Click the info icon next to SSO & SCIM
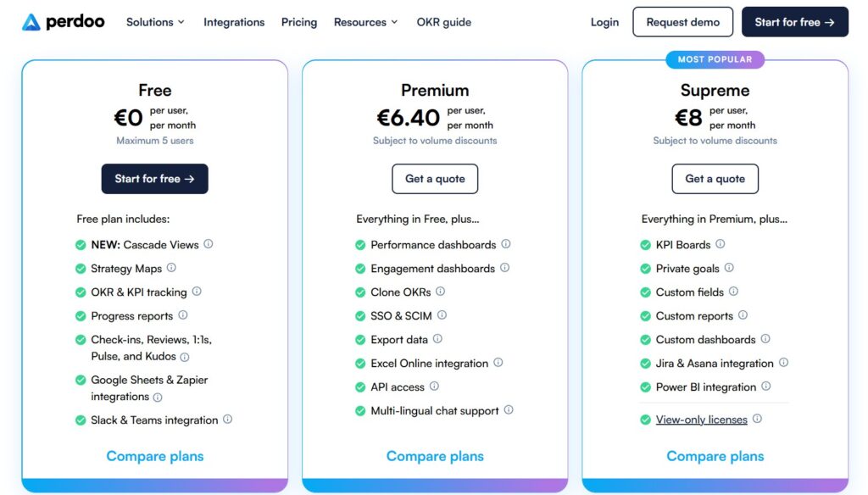Image resolution: width=868 pixels, height=495 pixels. pos(442,315)
